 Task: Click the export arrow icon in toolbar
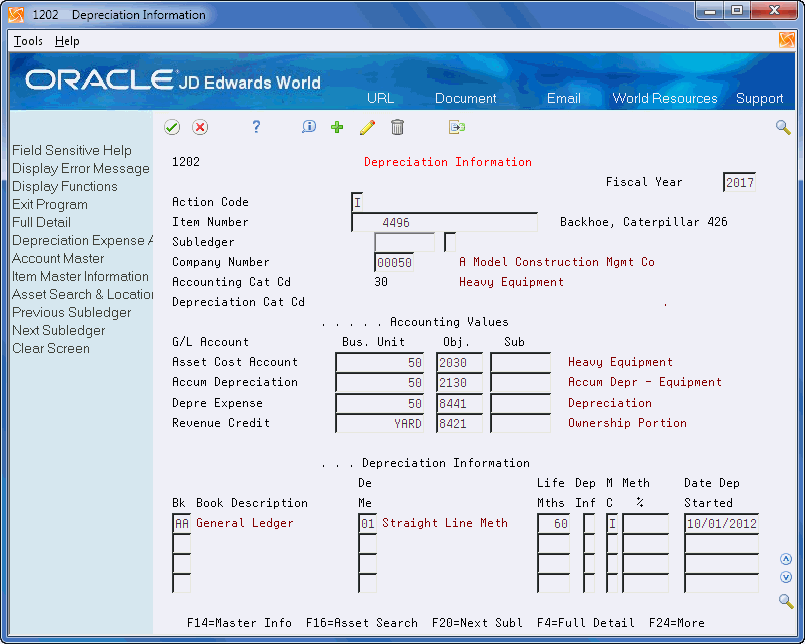[x=456, y=127]
